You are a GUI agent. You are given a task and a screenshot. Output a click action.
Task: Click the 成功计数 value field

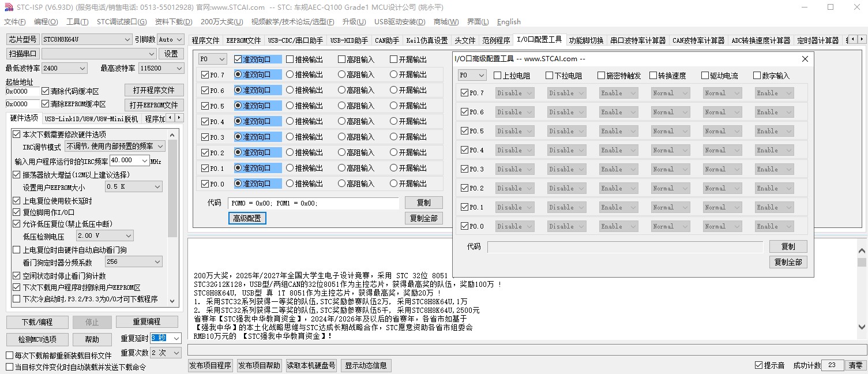pos(832,365)
